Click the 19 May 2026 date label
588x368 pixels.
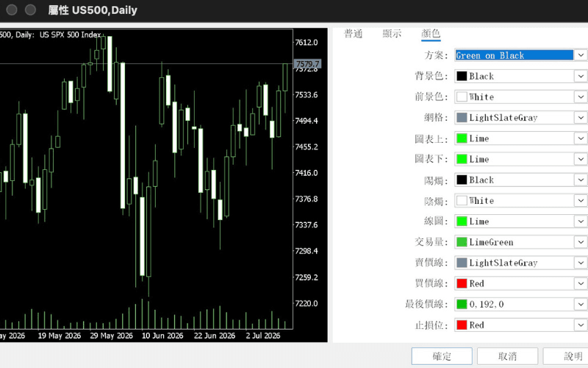click(60, 336)
